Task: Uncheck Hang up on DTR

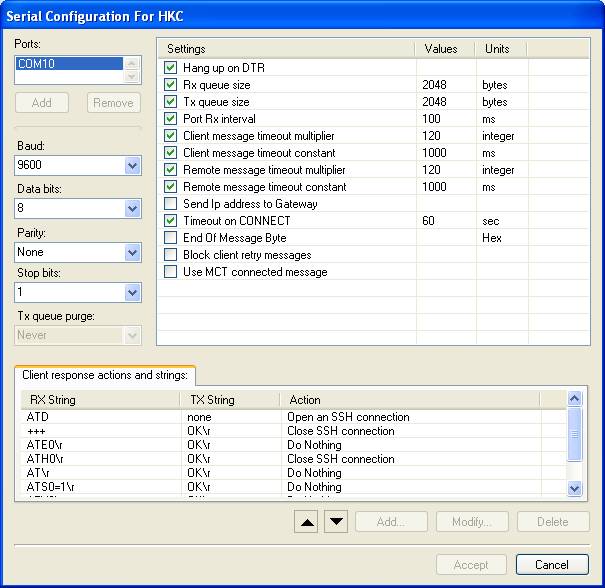Action: (170, 68)
